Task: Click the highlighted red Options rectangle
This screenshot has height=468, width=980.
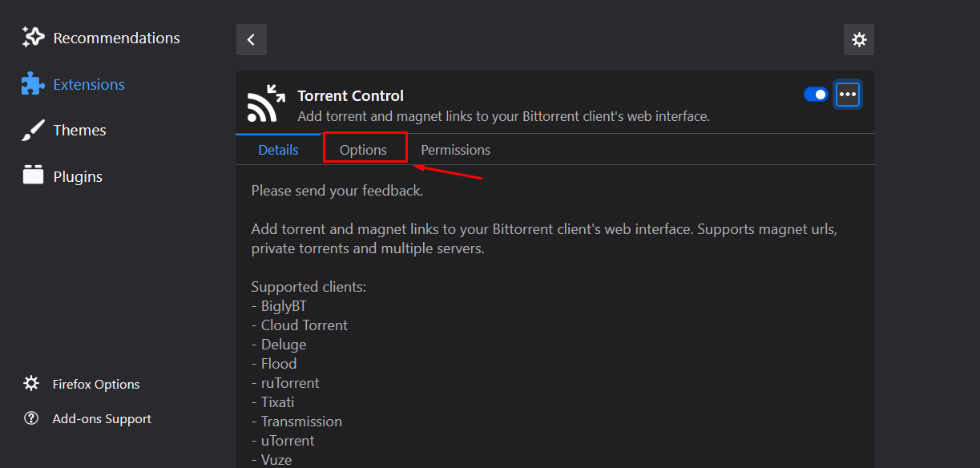Action: [x=364, y=149]
